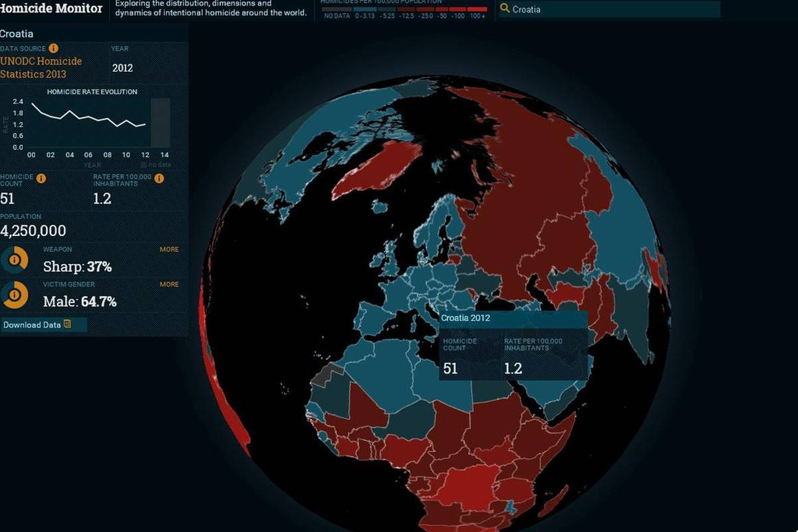Click the Homicide Count info icon
798x532 pixels.
pos(41,178)
